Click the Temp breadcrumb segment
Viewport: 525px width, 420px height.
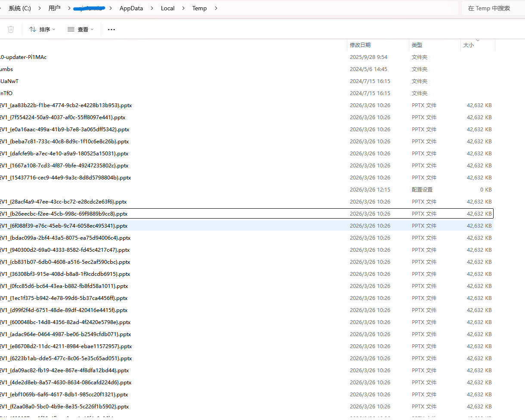pyautogui.click(x=199, y=8)
